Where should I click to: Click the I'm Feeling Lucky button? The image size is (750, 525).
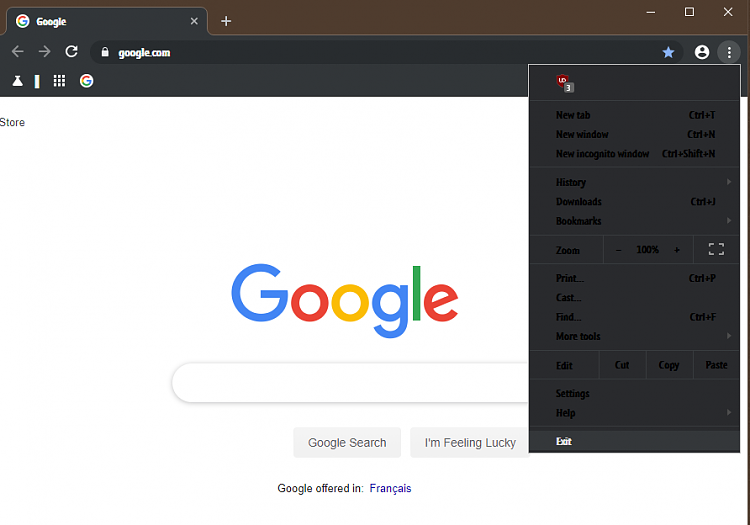pyautogui.click(x=470, y=443)
